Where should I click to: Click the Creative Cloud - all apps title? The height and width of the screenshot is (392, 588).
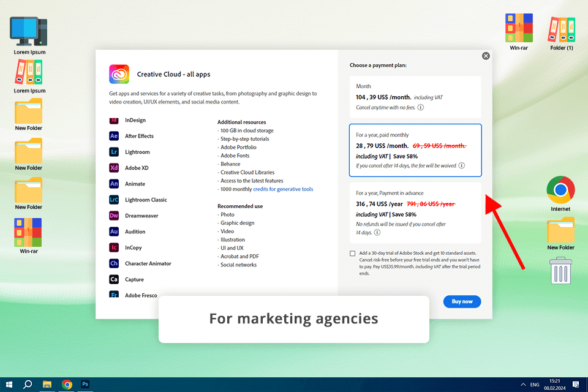point(173,74)
